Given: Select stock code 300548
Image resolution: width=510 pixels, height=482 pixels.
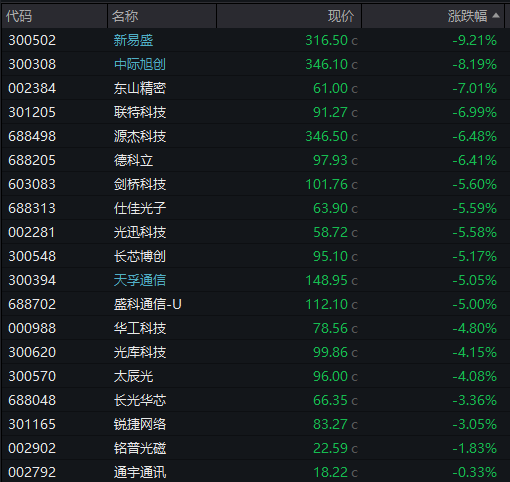Looking at the screenshot, I should pyautogui.click(x=32, y=256).
